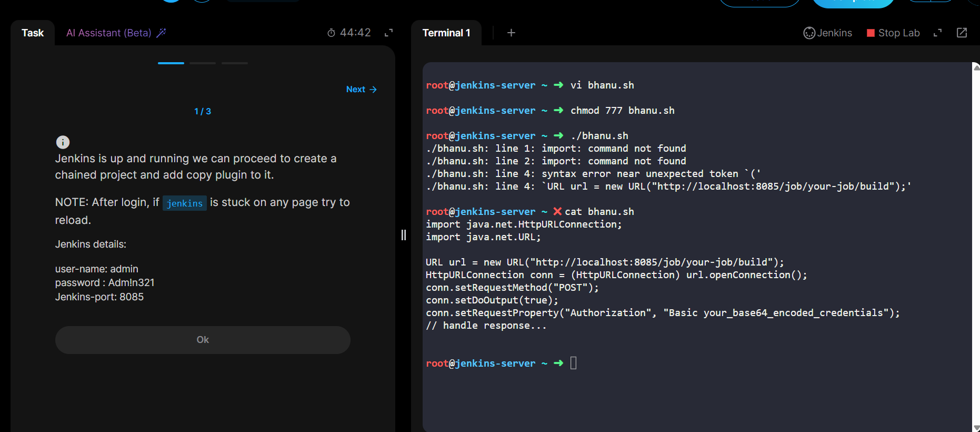Maximize the terminal panel
The height and width of the screenshot is (432, 980).
(937, 33)
